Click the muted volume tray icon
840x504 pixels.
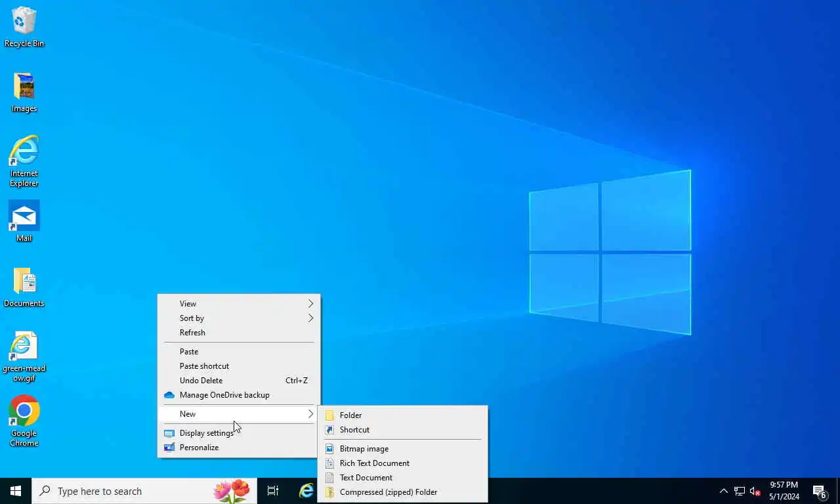(755, 491)
